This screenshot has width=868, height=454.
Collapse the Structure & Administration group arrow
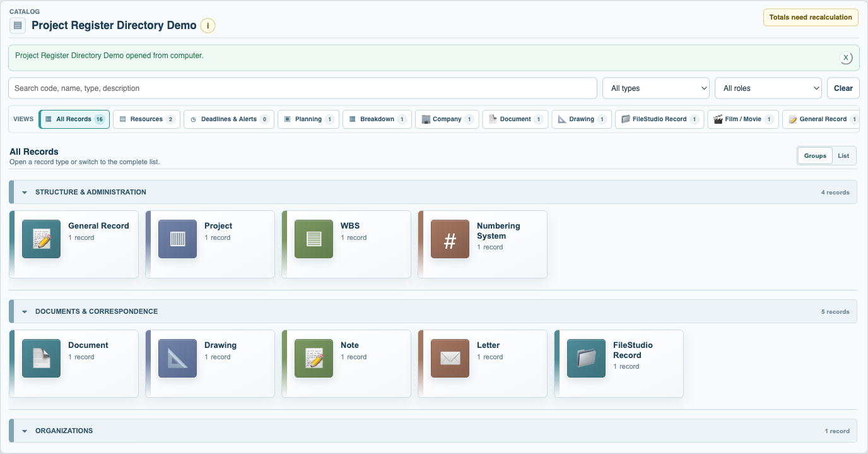25,193
